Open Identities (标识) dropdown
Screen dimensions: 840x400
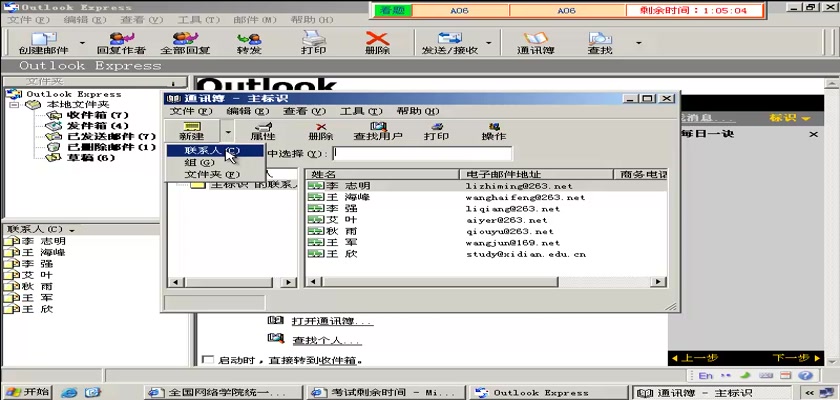click(x=790, y=118)
